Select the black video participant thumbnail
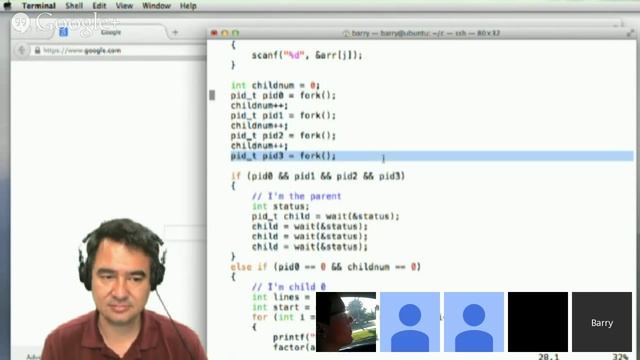 pos(538,322)
